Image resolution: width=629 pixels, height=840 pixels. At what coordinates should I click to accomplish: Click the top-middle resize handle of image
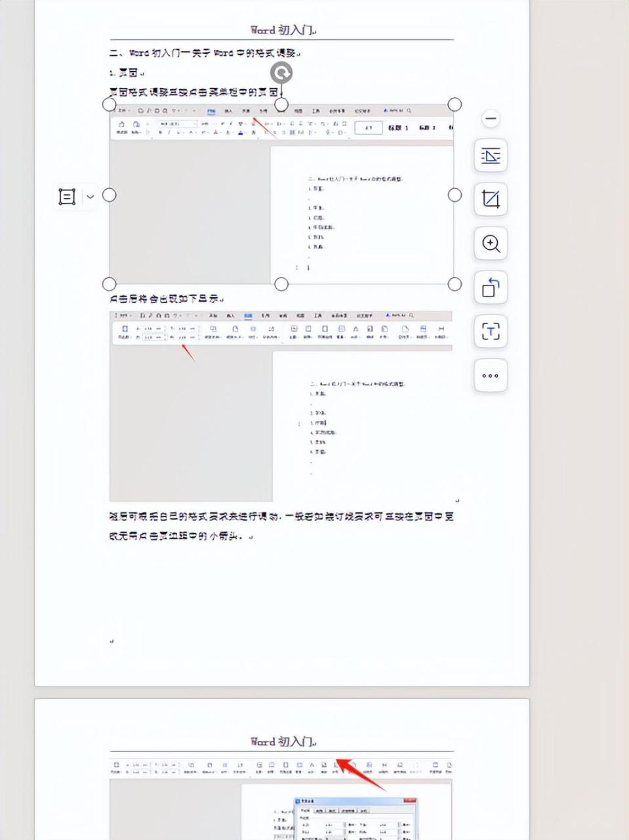281,104
